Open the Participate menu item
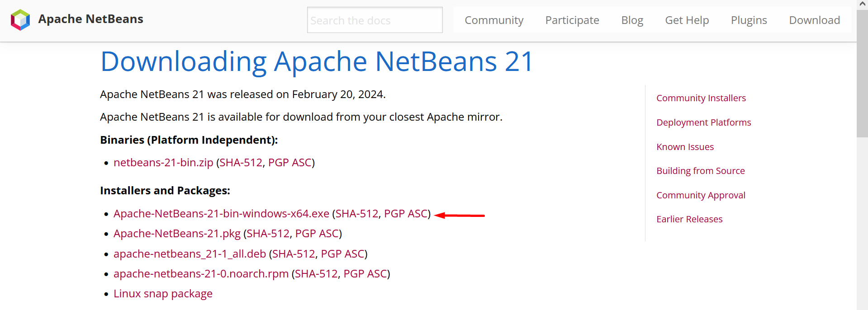 point(572,20)
